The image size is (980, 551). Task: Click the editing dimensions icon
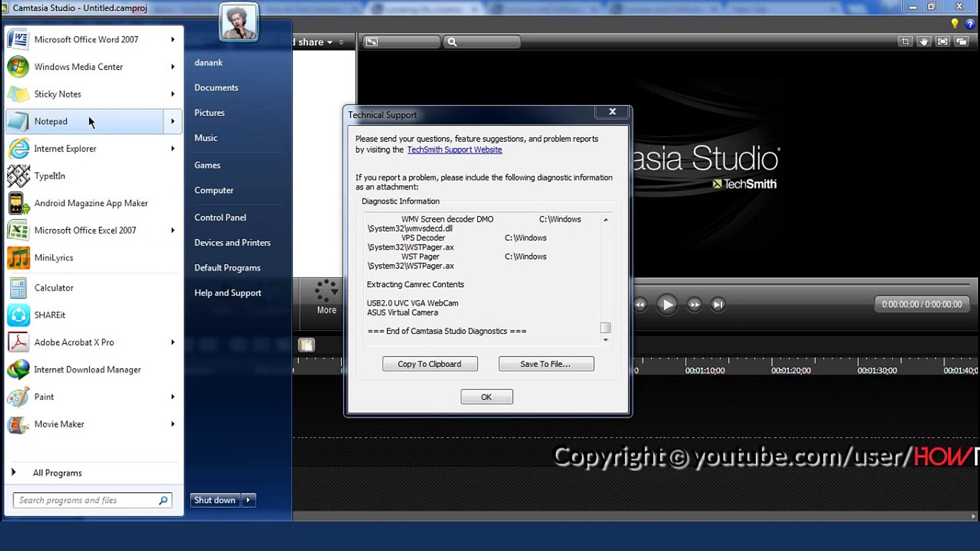(x=372, y=42)
